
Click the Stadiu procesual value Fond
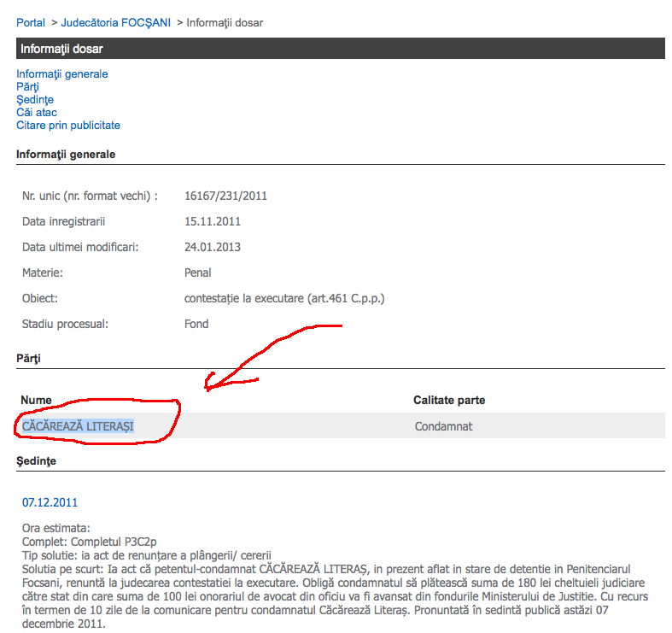[x=196, y=325]
